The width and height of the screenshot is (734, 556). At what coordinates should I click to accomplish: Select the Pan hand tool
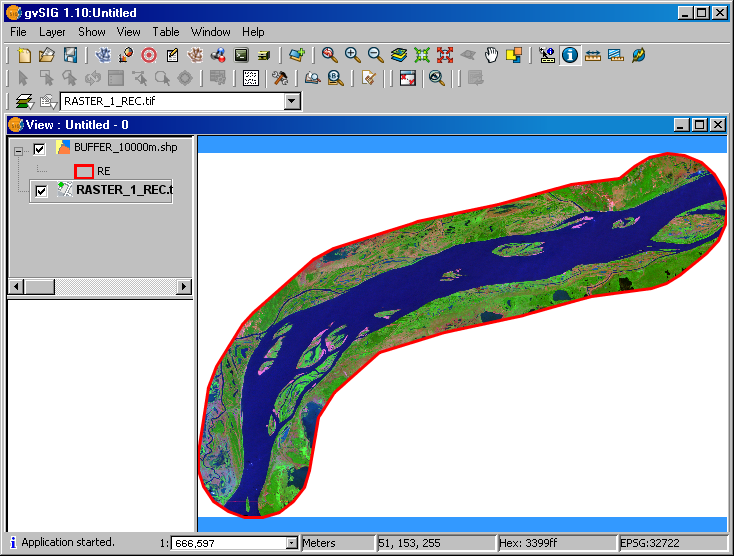click(491, 55)
